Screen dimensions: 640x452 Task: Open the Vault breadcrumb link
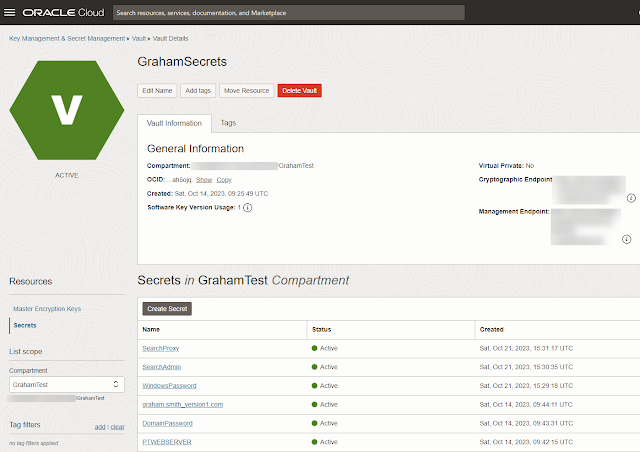click(139, 38)
